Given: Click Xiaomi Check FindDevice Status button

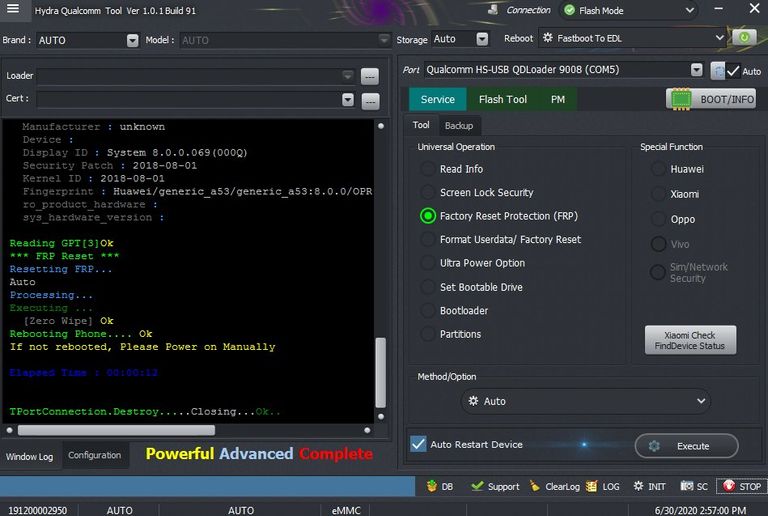Looking at the screenshot, I should [690, 340].
